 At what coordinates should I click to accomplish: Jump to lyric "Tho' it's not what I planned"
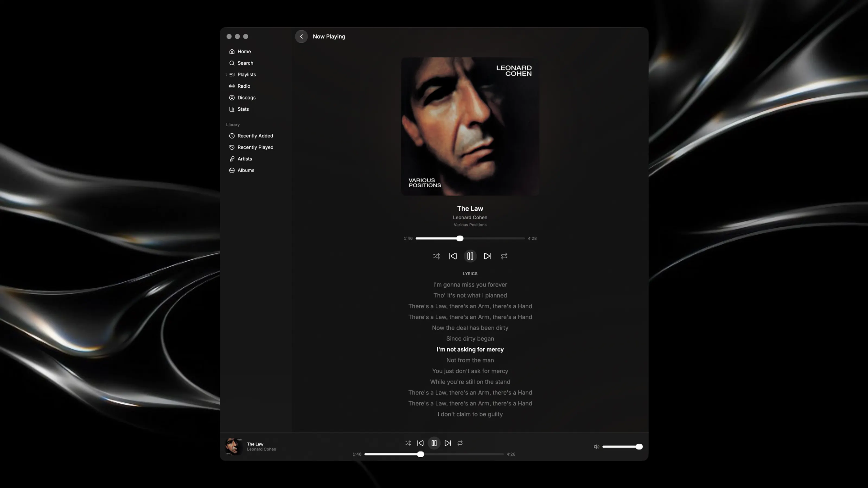[x=470, y=295]
